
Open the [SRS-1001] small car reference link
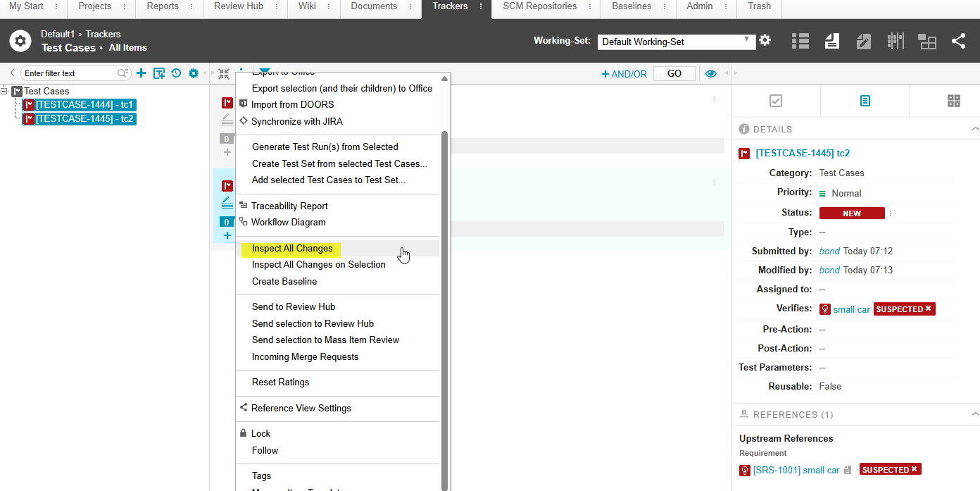(796, 469)
